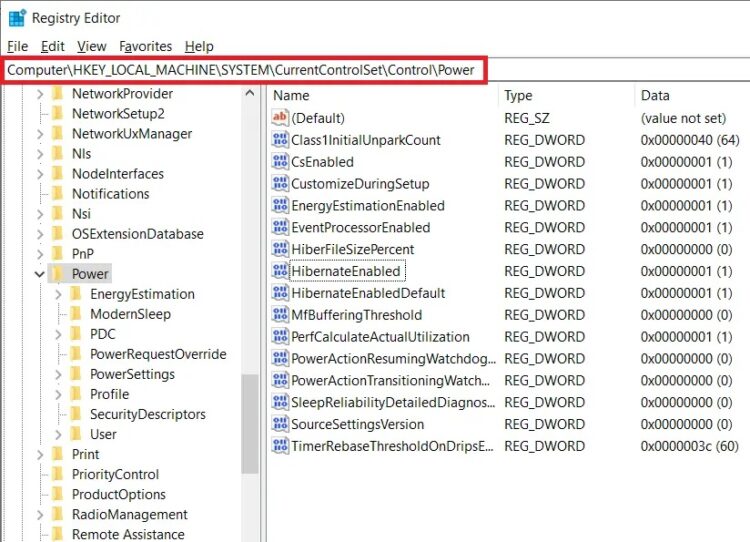
Task: Expand the RadioManagement key
Action: 40,515
